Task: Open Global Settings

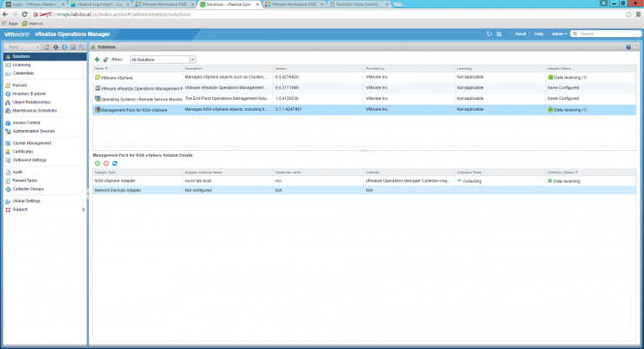Action: tap(27, 201)
